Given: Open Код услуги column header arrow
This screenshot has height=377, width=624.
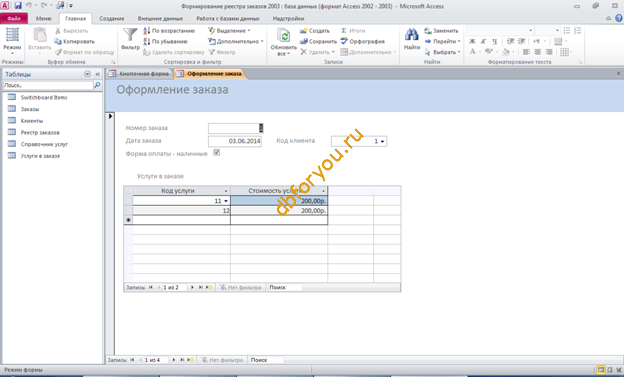Looking at the screenshot, I should (226, 191).
